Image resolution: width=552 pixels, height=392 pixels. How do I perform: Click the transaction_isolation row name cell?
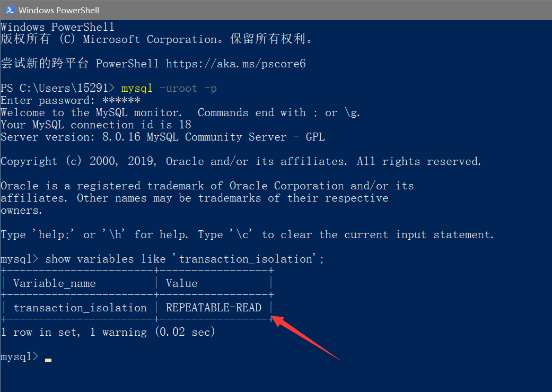80,308
